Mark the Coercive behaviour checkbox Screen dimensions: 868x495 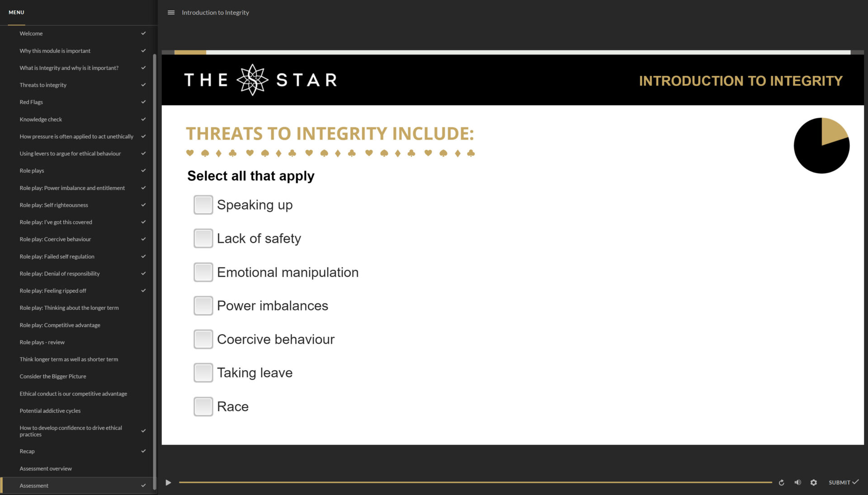[x=203, y=339]
